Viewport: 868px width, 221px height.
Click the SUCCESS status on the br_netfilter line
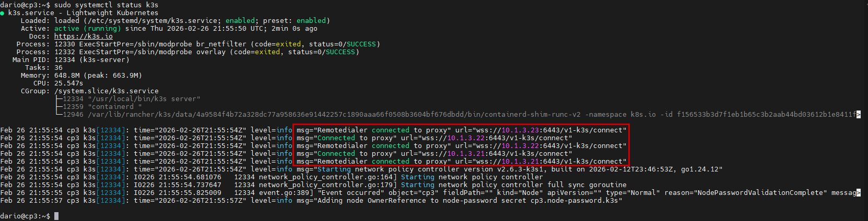click(x=361, y=44)
